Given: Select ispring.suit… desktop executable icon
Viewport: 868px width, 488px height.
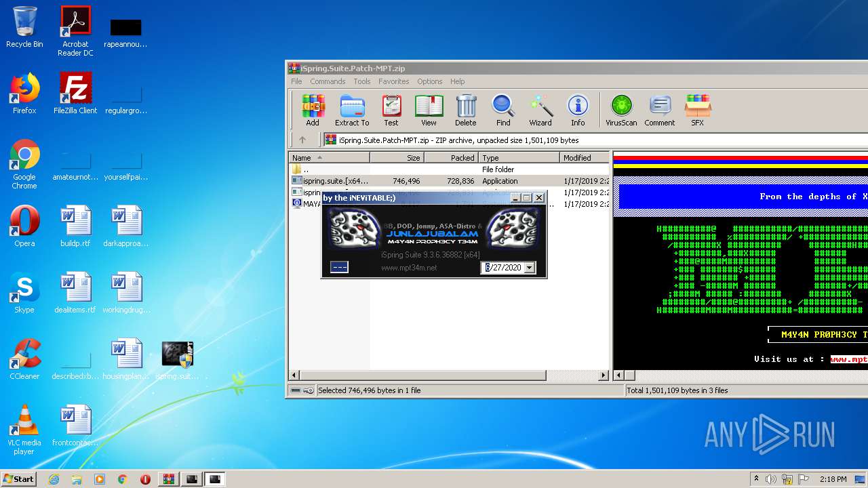Looking at the screenshot, I should 177,359.
